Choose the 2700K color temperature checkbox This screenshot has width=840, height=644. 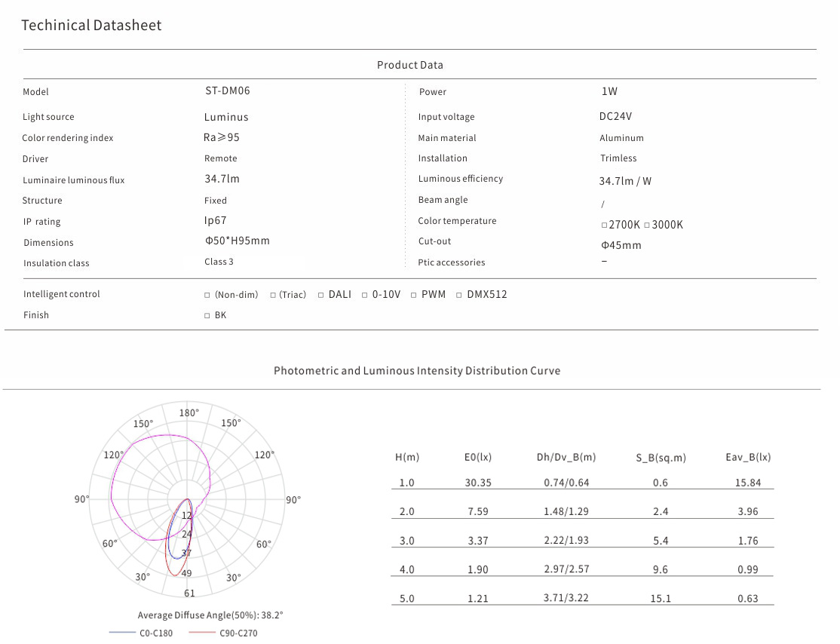pos(604,225)
